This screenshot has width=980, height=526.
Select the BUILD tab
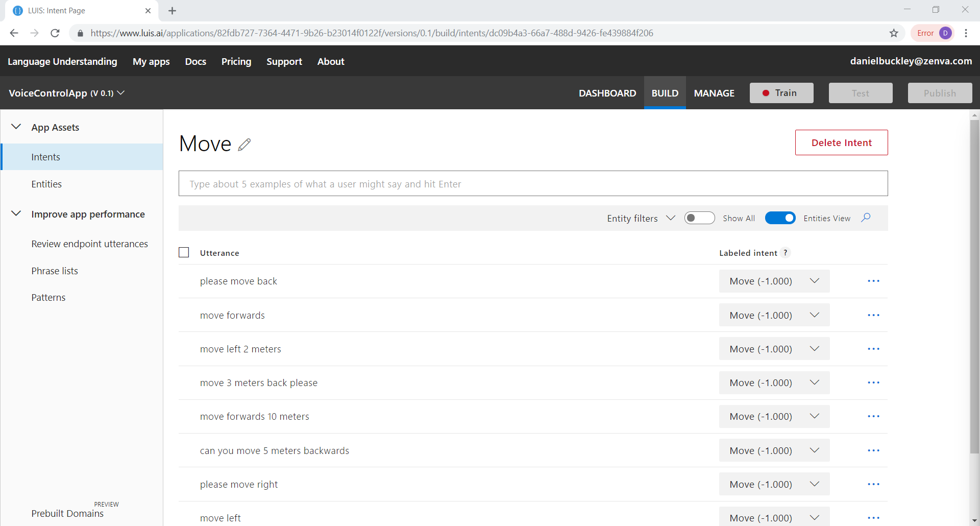[665, 93]
